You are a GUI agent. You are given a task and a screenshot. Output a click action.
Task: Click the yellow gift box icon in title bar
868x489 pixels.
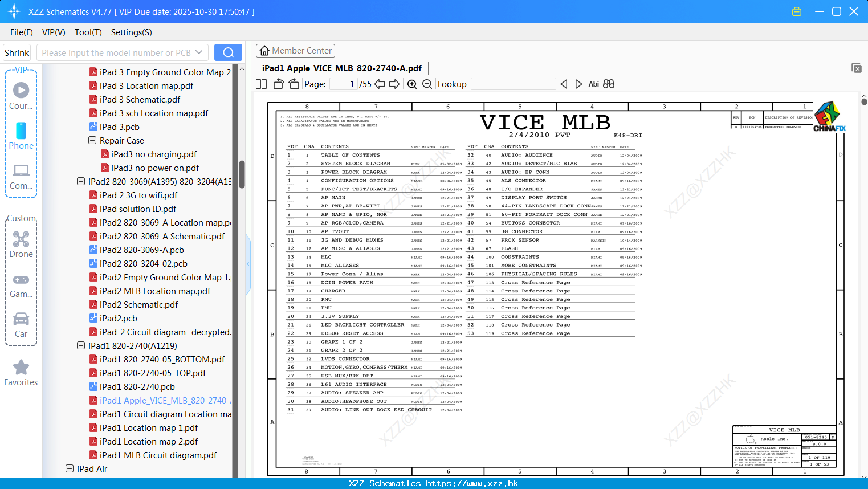coord(797,11)
